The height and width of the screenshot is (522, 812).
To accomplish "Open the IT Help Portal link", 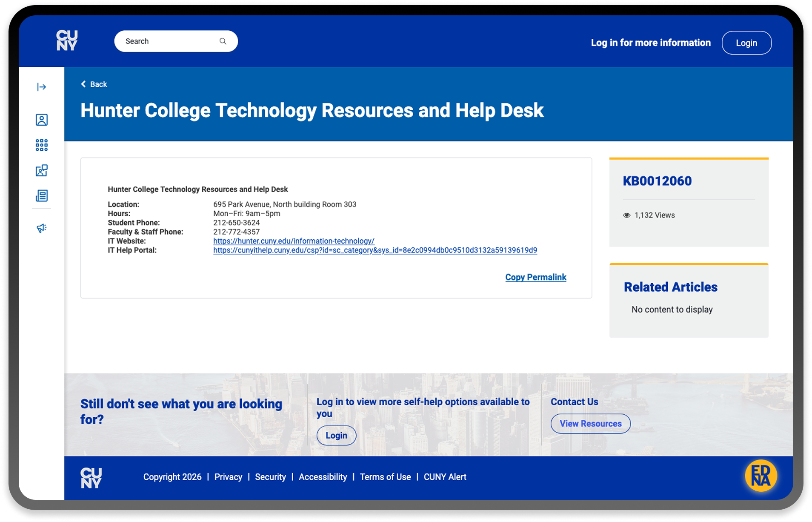I will point(375,250).
